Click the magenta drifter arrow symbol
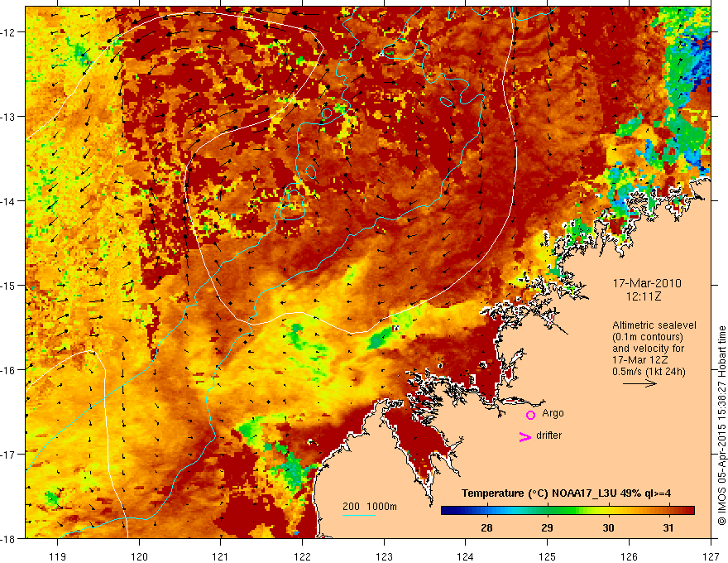The image size is (728, 563). [x=525, y=436]
